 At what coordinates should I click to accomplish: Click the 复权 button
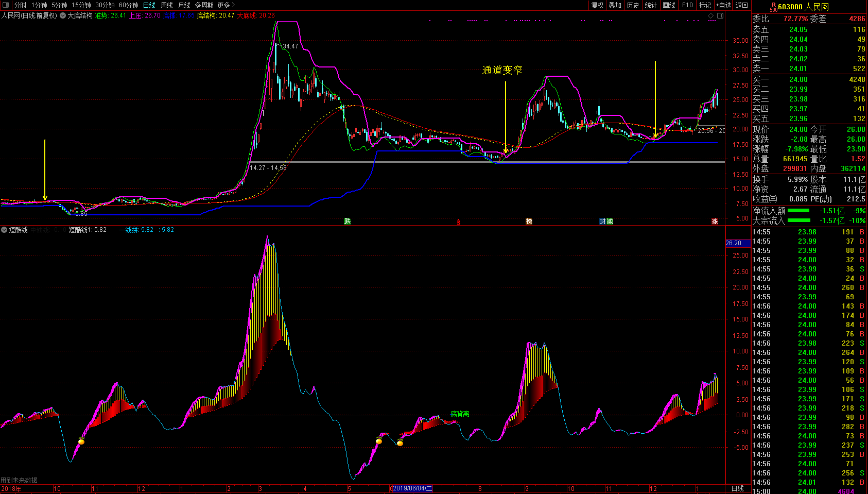(597, 5)
